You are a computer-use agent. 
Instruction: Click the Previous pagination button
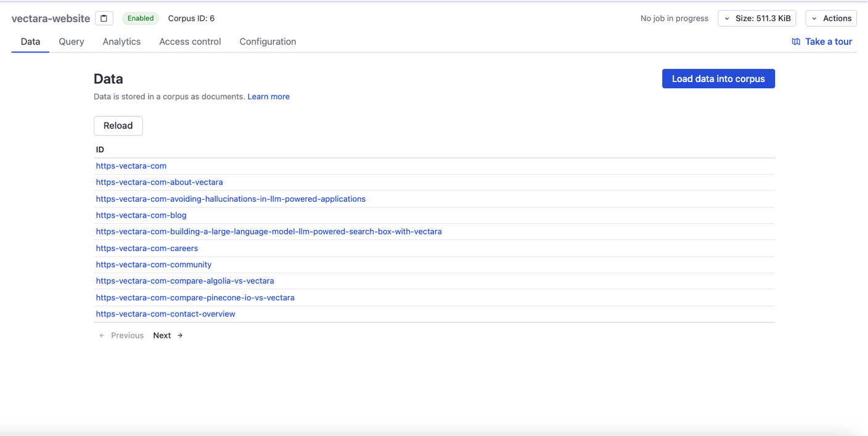[121, 335]
